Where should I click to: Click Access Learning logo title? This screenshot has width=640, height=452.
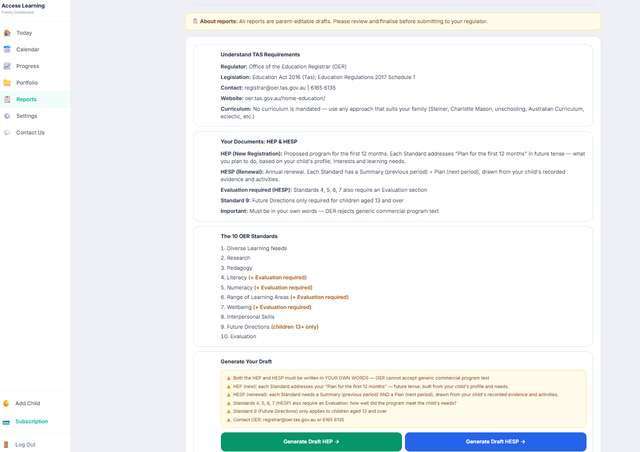coord(23,6)
